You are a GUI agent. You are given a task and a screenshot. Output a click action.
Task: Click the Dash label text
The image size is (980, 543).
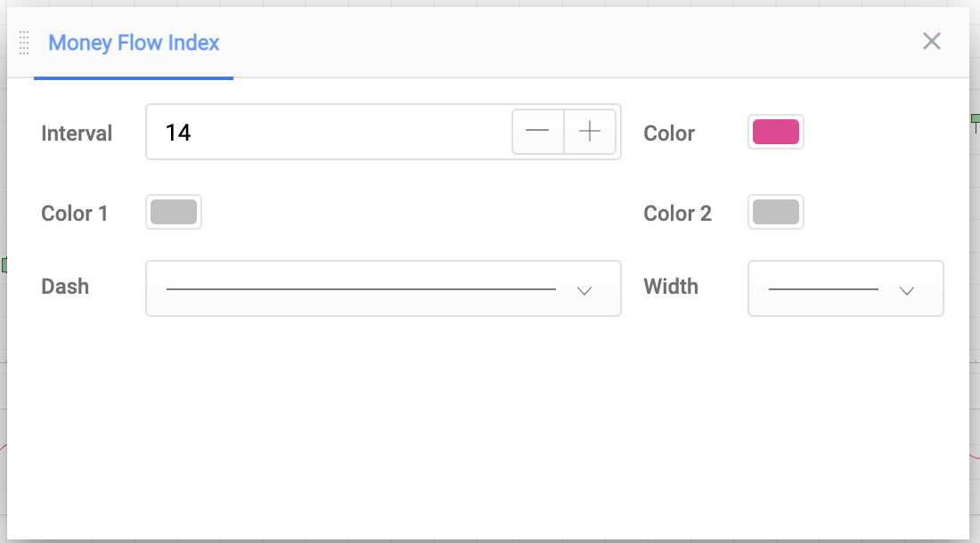tap(65, 287)
